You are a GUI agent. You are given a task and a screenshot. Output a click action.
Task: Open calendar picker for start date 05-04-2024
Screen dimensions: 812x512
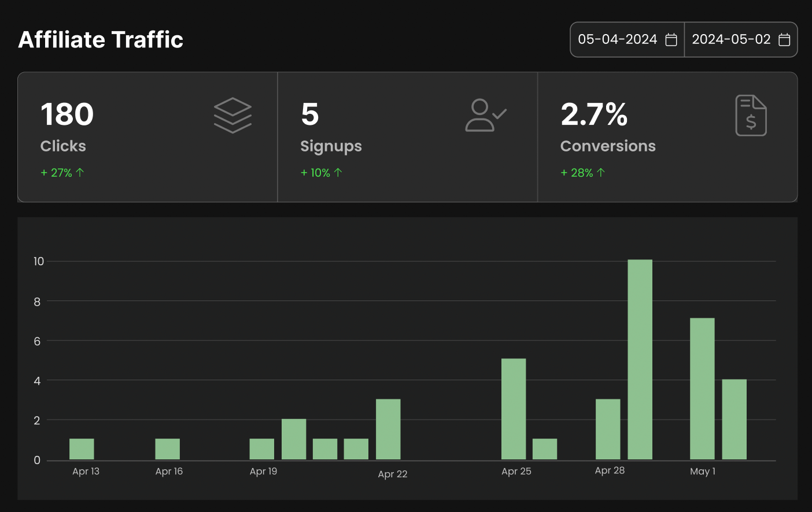click(x=671, y=40)
